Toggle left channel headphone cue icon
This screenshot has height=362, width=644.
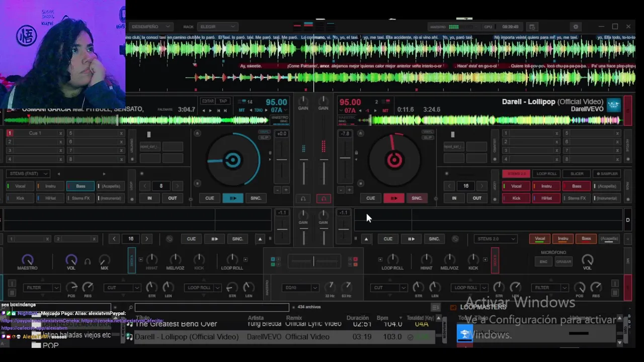(303, 199)
